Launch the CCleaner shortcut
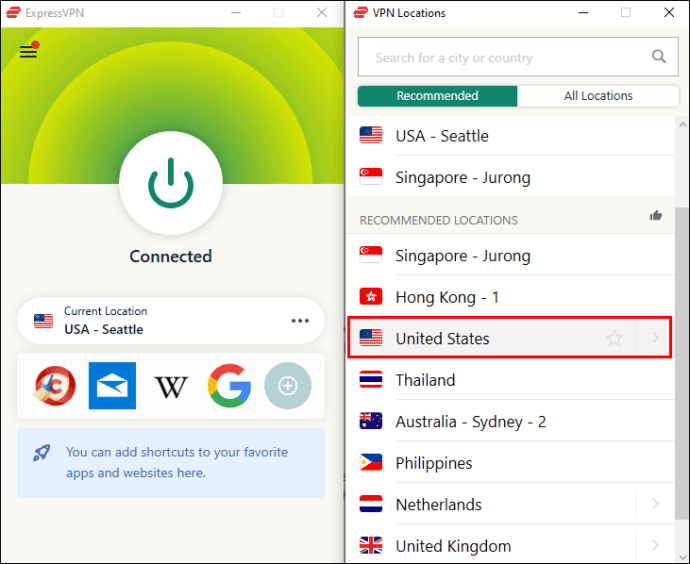Image resolution: width=690 pixels, height=564 pixels. coord(55,386)
